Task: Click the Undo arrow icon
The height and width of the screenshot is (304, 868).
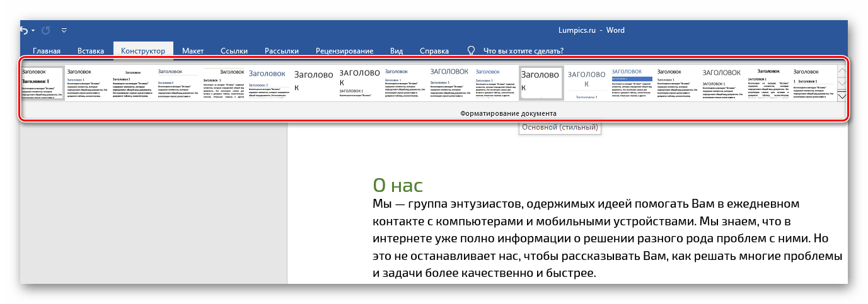Action: [x=24, y=30]
